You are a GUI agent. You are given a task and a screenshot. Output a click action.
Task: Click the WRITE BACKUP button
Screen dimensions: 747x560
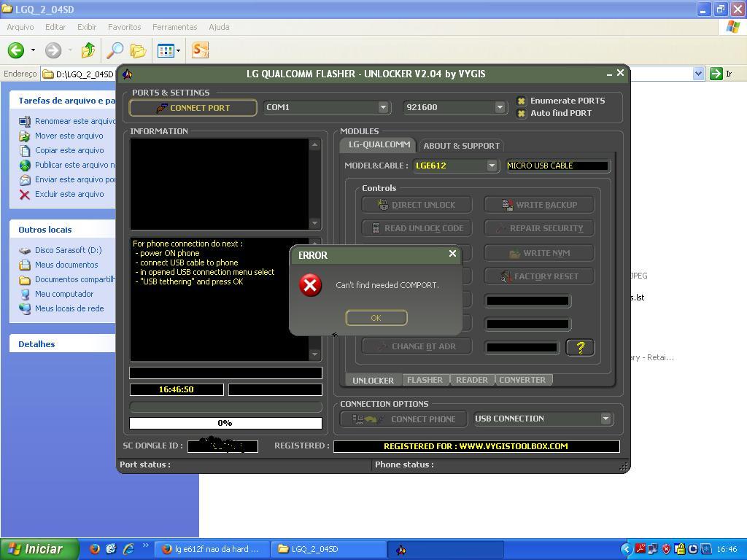(x=539, y=205)
